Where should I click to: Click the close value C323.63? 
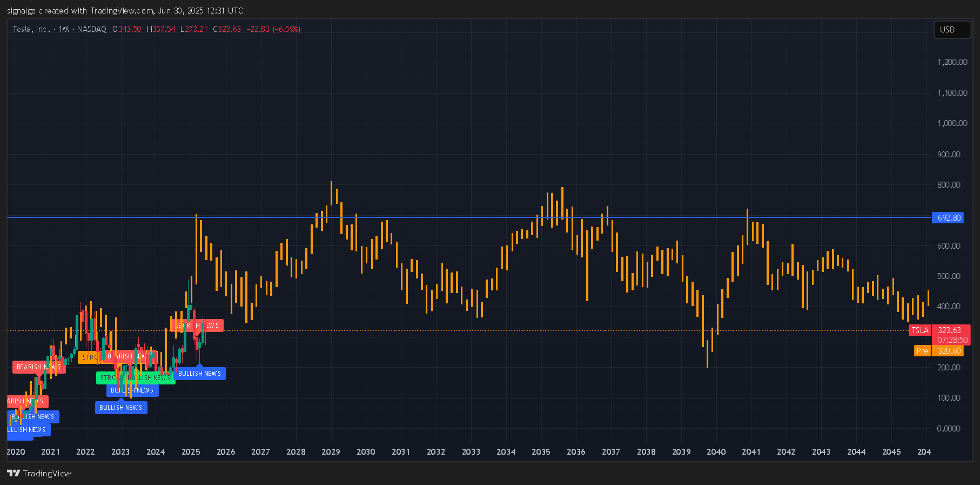point(227,29)
